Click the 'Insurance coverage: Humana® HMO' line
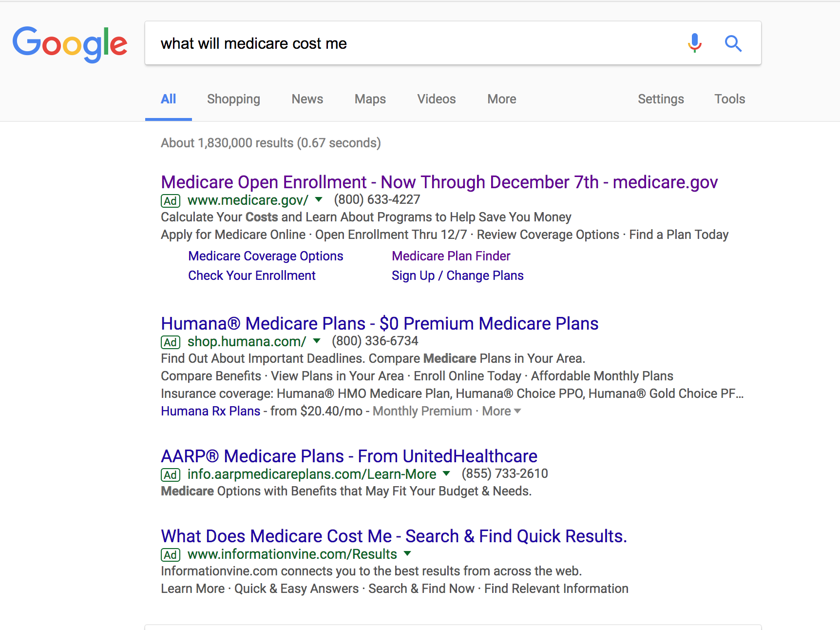This screenshot has width=840, height=630. click(x=453, y=394)
